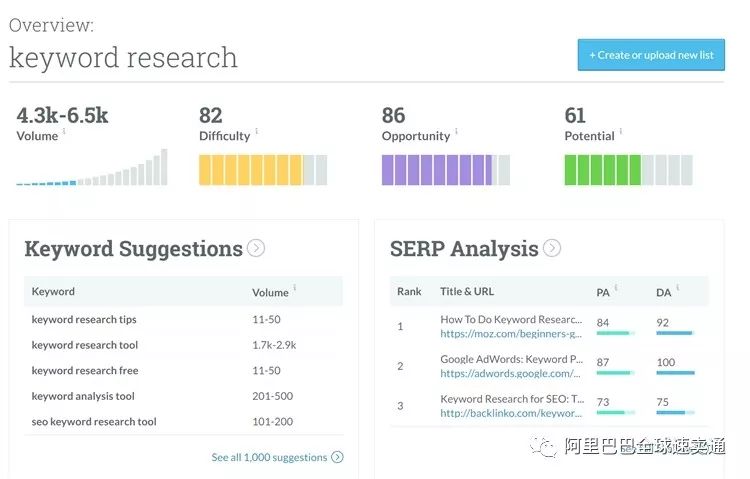Select seo keyword research tool row
The height and width of the screenshot is (479, 750).
tap(94, 422)
